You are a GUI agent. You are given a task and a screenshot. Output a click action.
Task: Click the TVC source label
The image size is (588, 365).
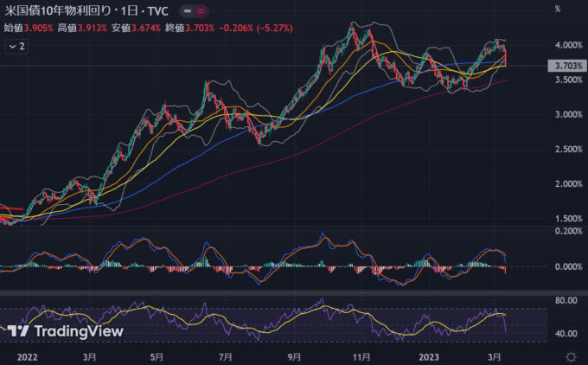point(157,12)
